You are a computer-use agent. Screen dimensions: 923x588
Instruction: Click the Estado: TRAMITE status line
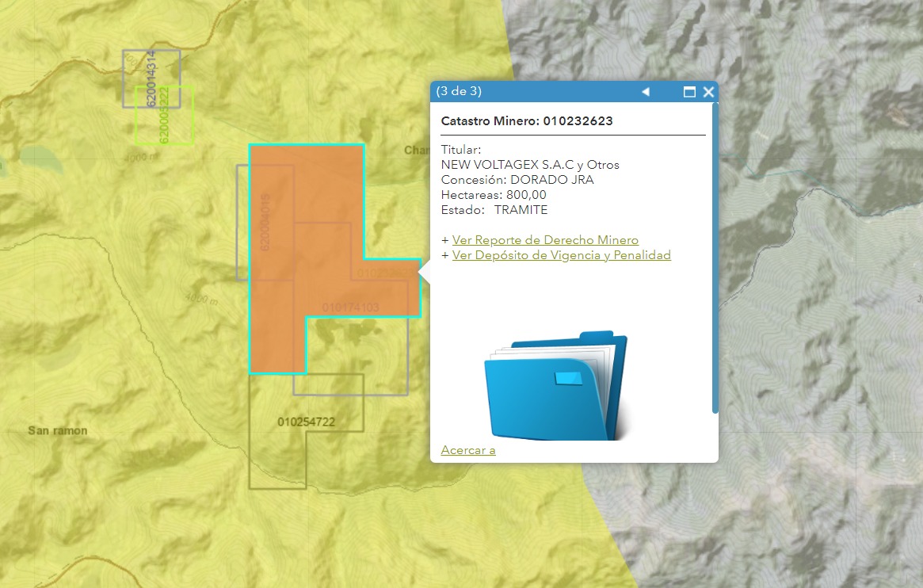pyautogui.click(x=494, y=210)
